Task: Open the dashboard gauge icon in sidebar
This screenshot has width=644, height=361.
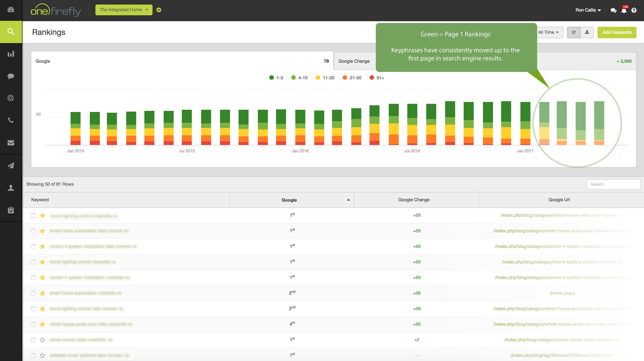Action: 11,10
